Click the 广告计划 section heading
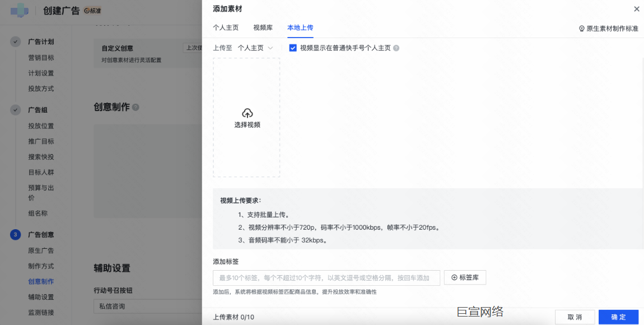Viewport: 644px width, 325px height. pos(41,42)
